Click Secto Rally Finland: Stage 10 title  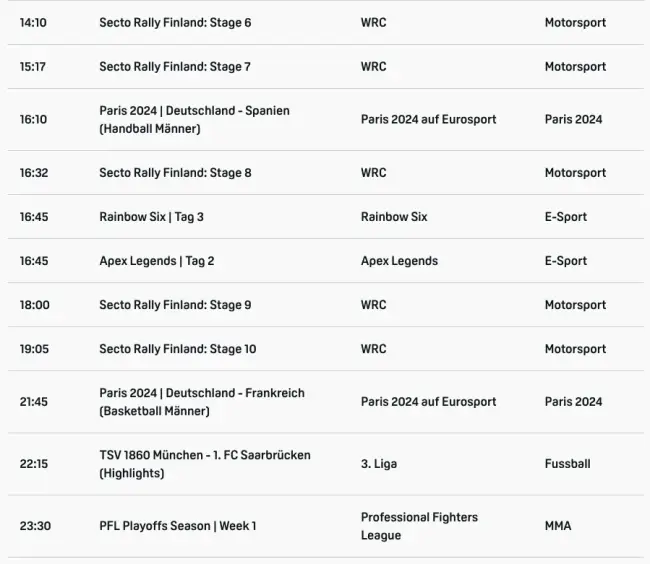[177, 349]
